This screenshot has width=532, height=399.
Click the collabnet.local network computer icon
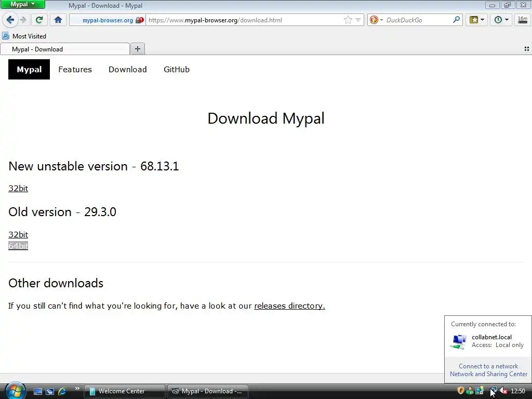[x=459, y=341]
